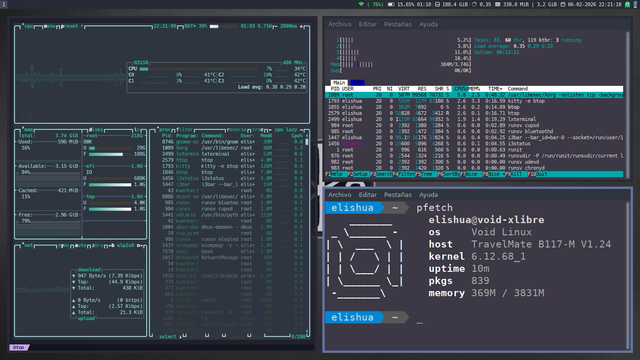The image size is (640, 360).
Task: Click the 'net' box label in btop
Action: 28,246
